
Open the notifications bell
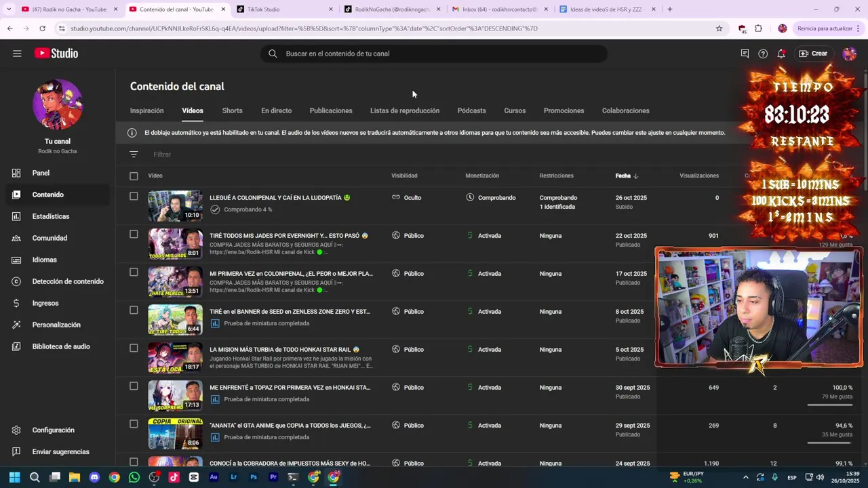pos(781,54)
